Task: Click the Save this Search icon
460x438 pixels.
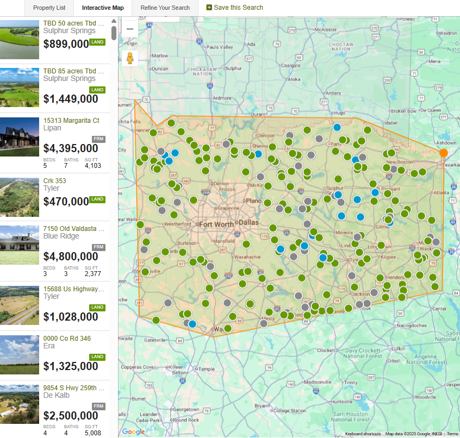Action: pos(209,7)
